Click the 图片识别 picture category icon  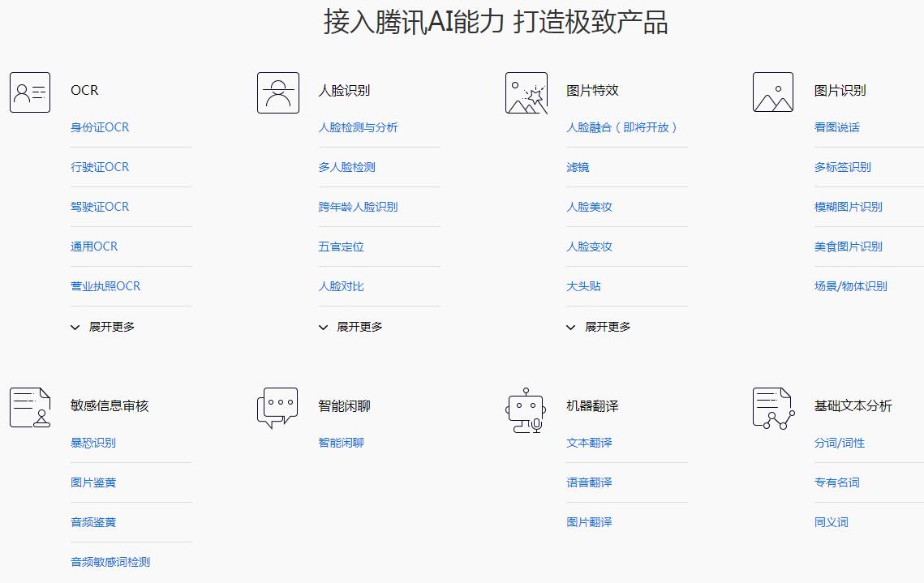773,92
